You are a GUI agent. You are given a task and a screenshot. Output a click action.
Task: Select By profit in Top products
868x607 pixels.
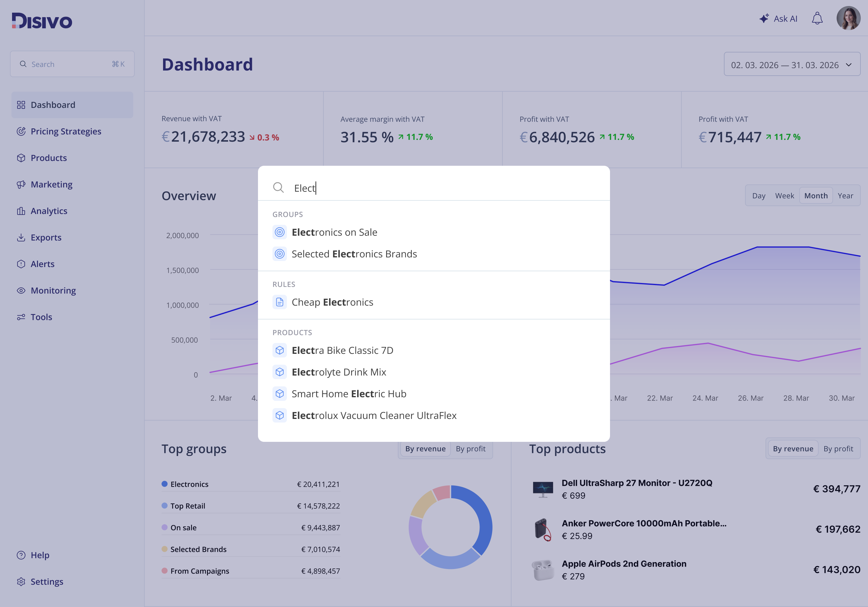tap(838, 449)
